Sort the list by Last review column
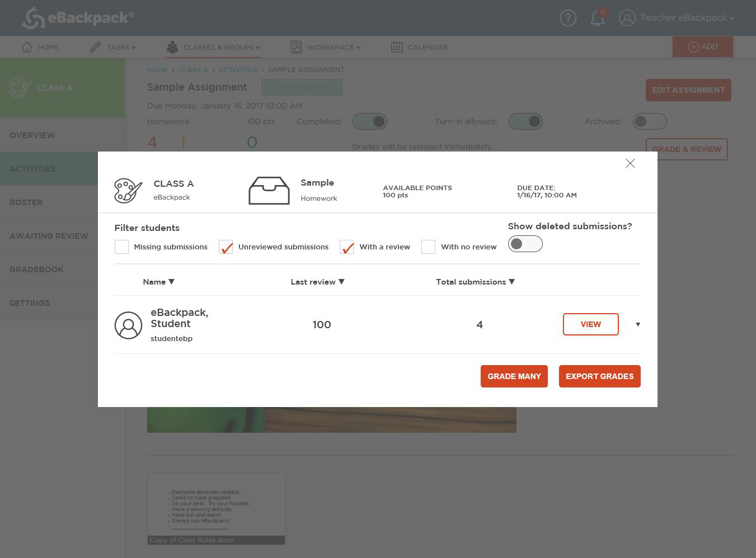This screenshot has width=756, height=558. (317, 282)
